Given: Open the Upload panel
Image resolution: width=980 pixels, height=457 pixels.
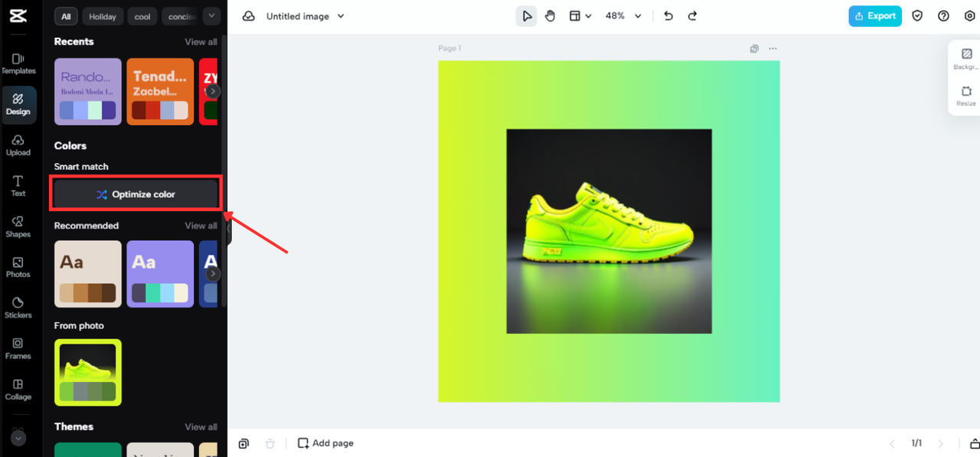Looking at the screenshot, I should click(x=18, y=145).
